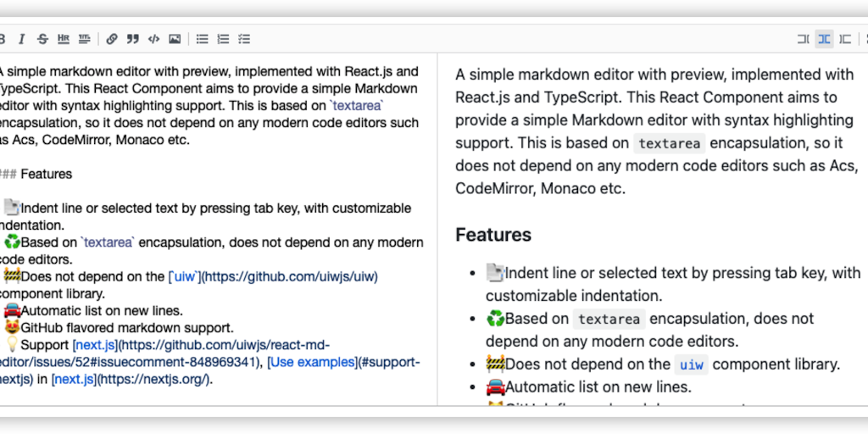Click the `textarea` code text in the editor's first paragraph
This screenshot has height=434, width=868.
point(357,106)
